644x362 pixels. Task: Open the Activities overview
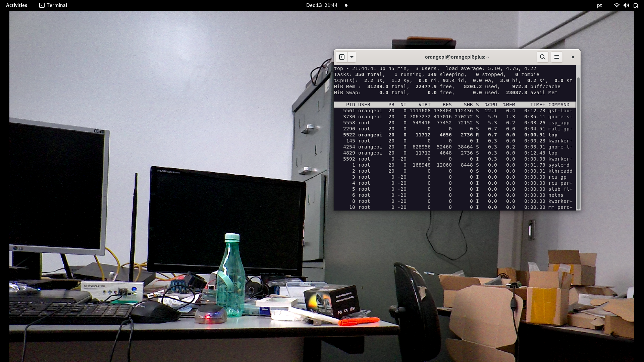click(x=16, y=5)
